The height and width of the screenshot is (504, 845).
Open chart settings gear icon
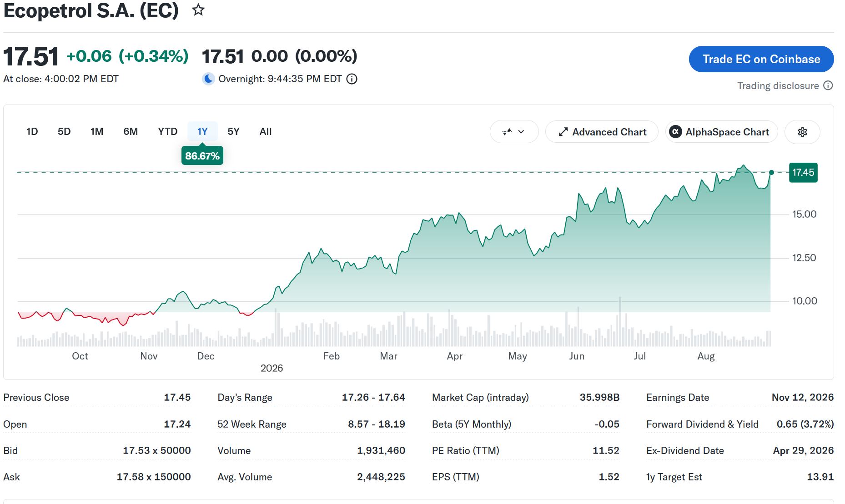click(802, 132)
